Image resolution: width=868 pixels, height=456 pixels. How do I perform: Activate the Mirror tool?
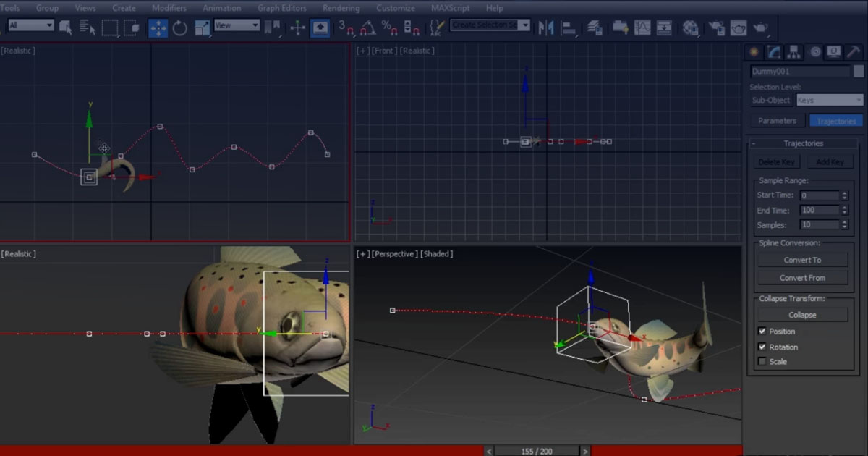[547, 28]
